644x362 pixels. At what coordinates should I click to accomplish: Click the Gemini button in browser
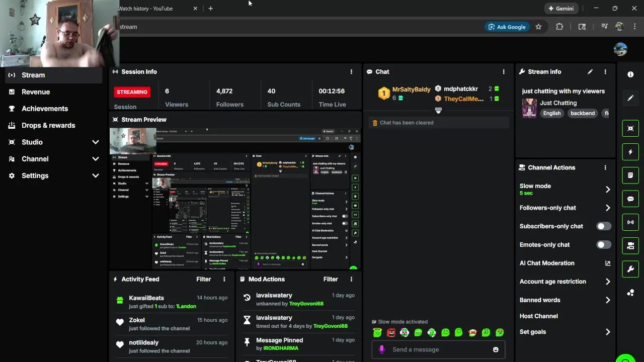[x=560, y=9]
